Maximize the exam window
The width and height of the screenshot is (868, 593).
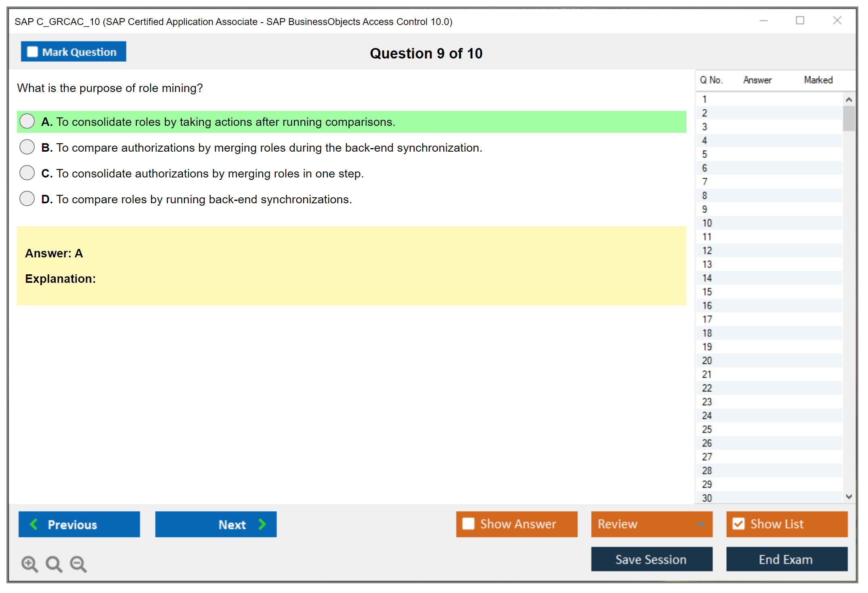point(800,21)
